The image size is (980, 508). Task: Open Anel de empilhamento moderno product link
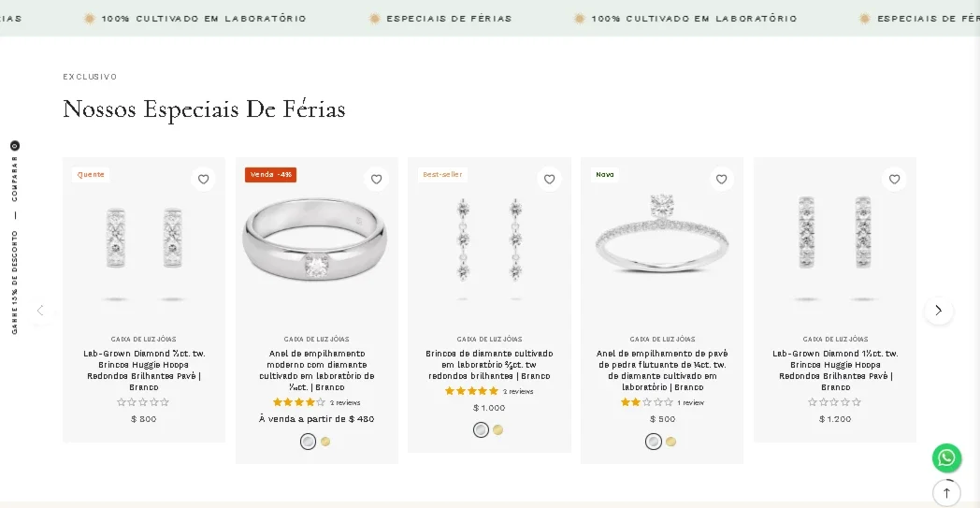(317, 370)
